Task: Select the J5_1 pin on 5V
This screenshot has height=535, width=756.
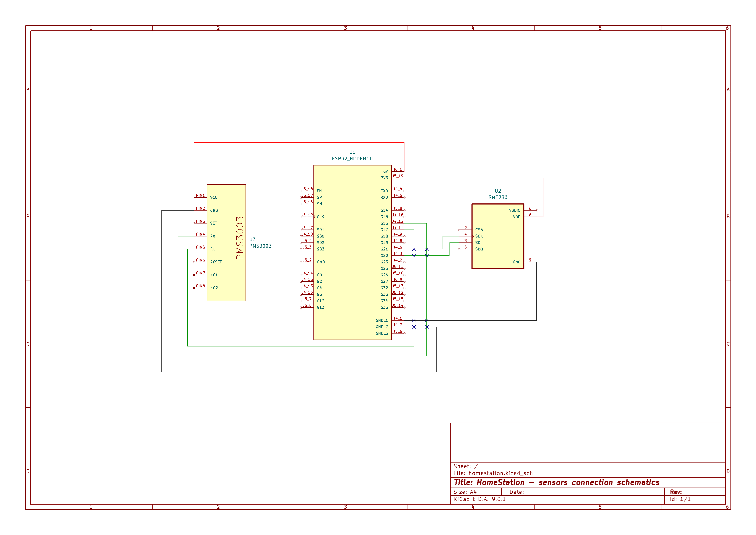Action: point(398,169)
